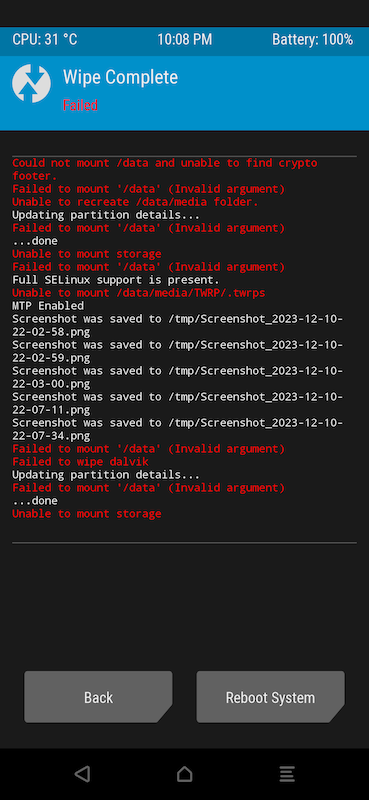Select the Full SELinux support log line
This screenshot has height=800, width=369.
[x=116, y=280]
